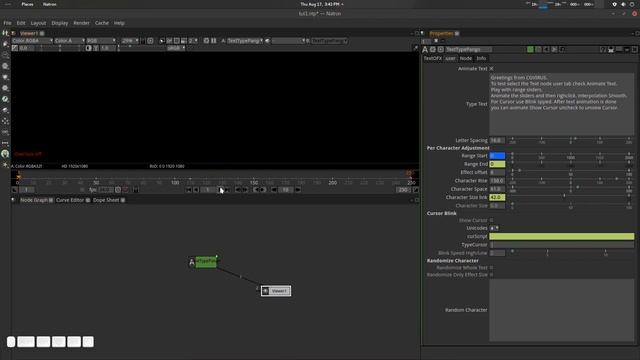Click the Random Character text area
Image resolution: width=640 pixels, height=360 pixels.
pyautogui.click(x=562, y=310)
